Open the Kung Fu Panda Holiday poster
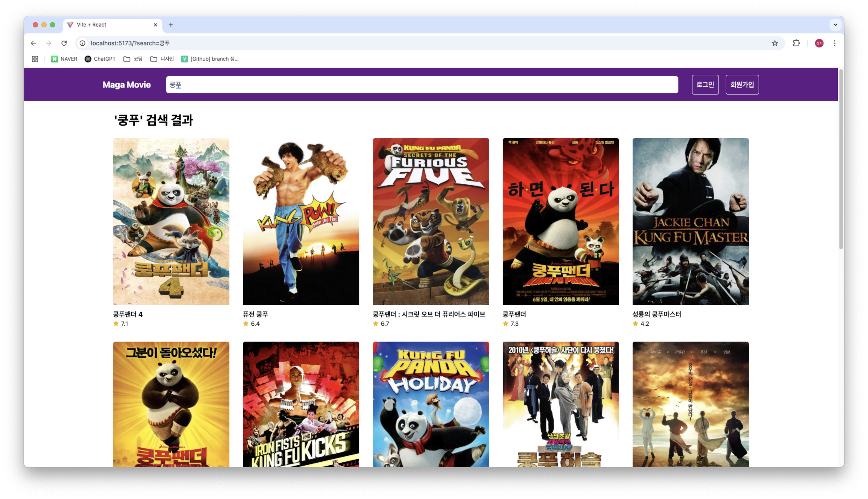Screen dimensions: 868x499 tap(431, 405)
